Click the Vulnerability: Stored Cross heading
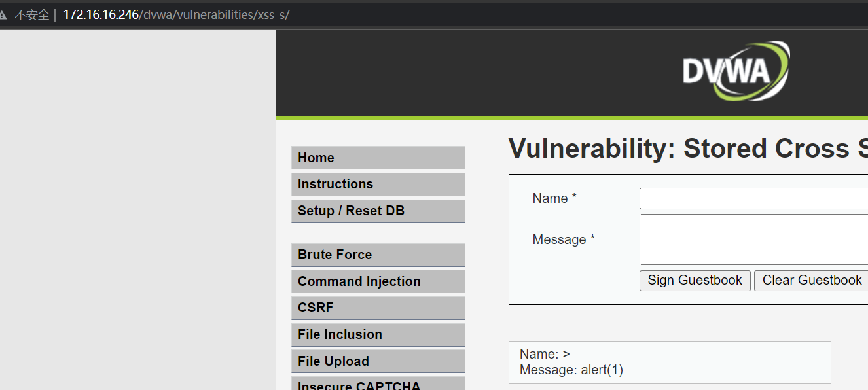 (x=688, y=149)
